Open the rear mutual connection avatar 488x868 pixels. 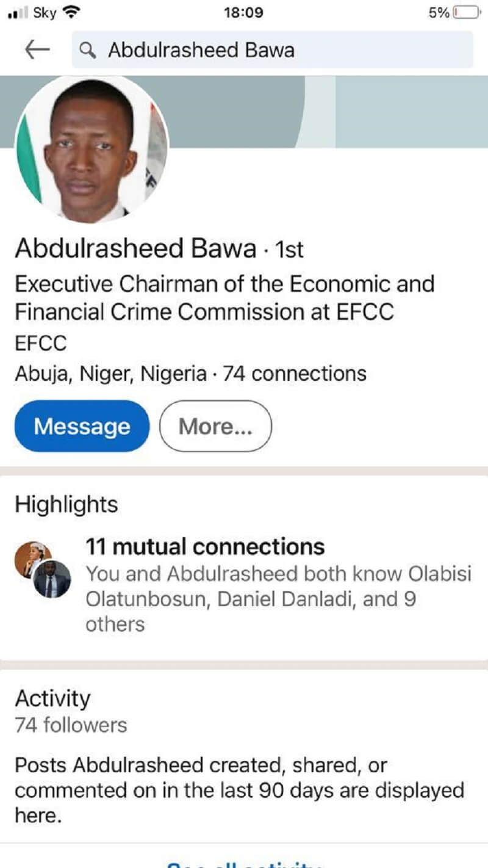pos(30,554)
